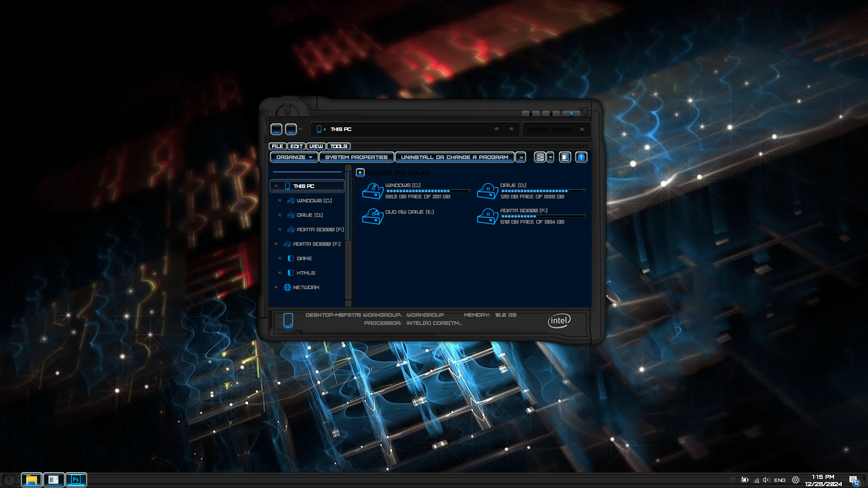
Task: Click the Forward navigation button
Action: 291,129
